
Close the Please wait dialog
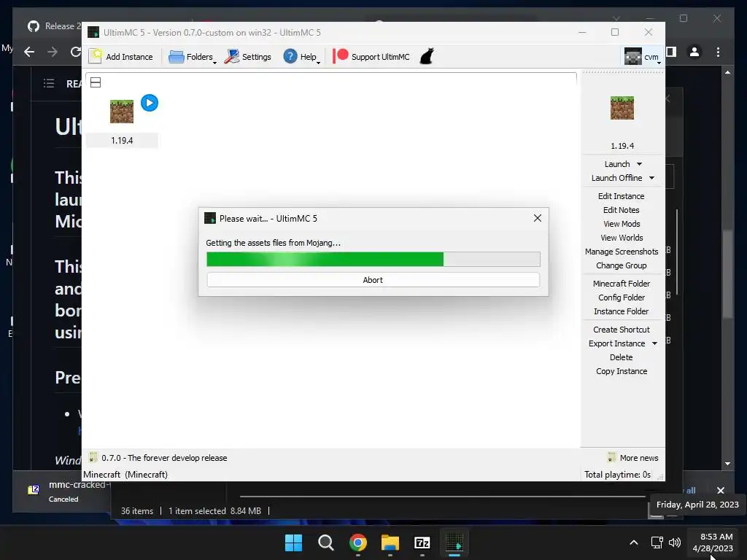538,218
